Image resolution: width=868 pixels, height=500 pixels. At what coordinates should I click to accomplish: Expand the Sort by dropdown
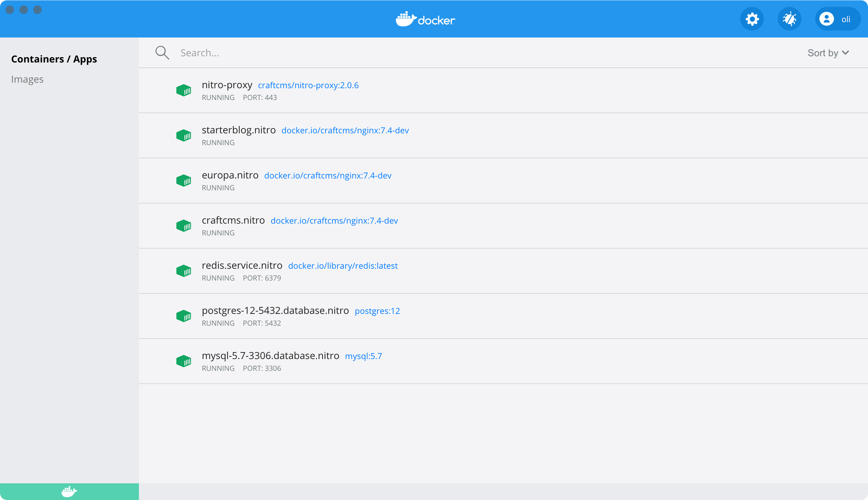(x=828, y=53)
